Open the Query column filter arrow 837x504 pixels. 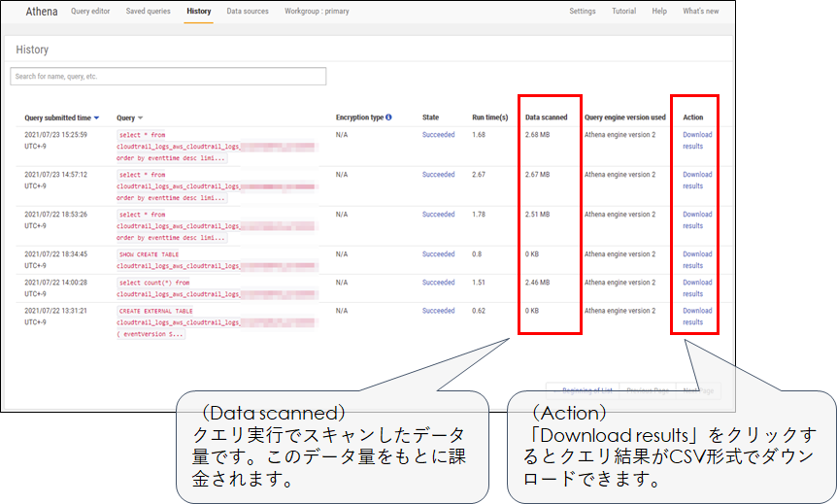pos(141,118)
